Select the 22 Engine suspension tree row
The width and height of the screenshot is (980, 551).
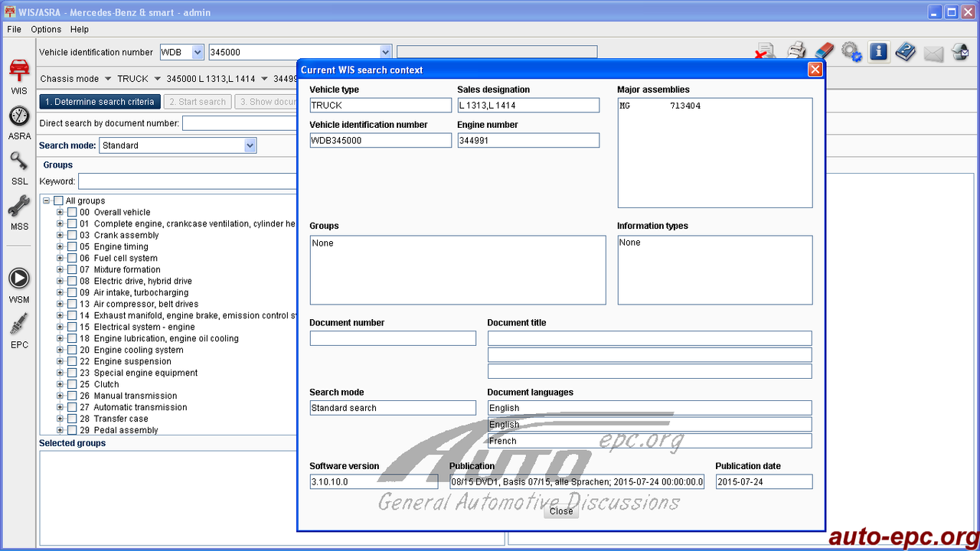coord(125,361)
